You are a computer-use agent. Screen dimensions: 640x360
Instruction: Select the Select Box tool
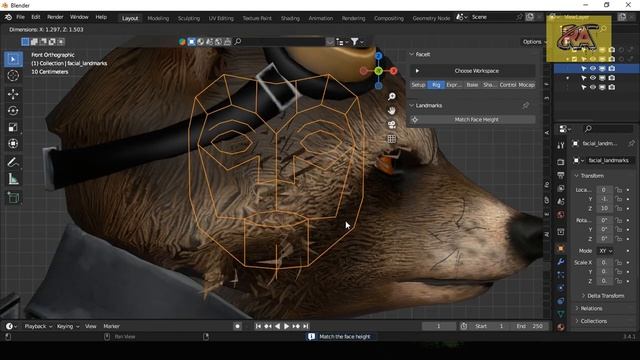[x=13, y=60]
